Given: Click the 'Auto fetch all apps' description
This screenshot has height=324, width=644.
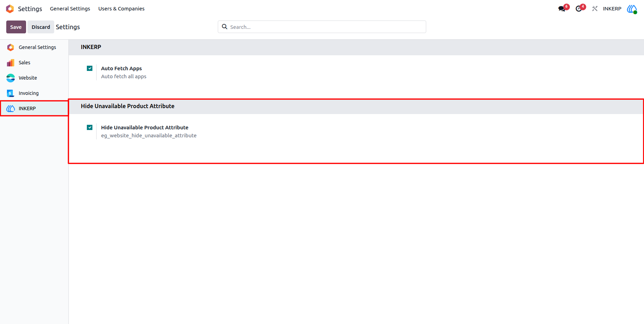Looking at the screenshot, I should pyautogui.click(x=124, y=76).
